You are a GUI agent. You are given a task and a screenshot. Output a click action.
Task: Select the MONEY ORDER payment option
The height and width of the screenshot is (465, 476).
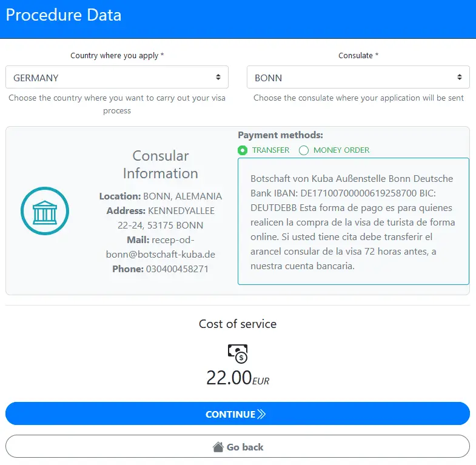pyautogui.click(x=304, y=150)
